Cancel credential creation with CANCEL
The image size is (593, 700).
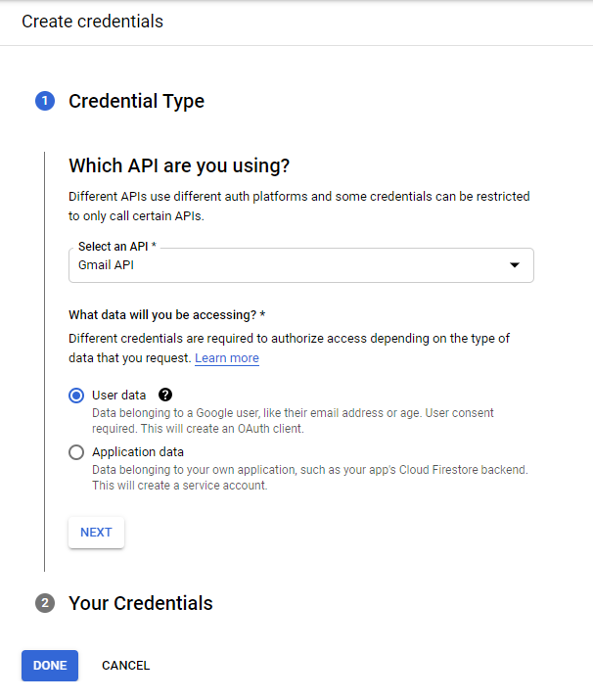coord(126,666)
